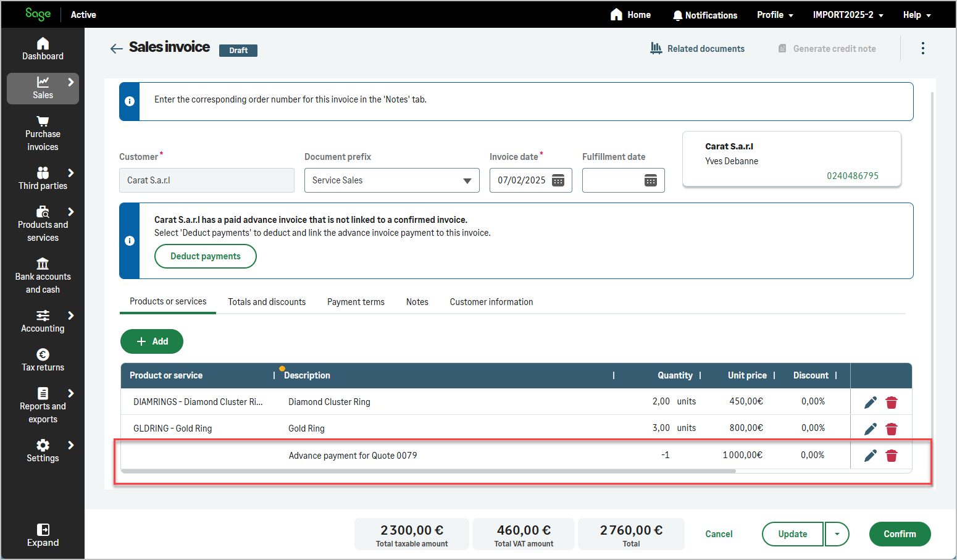Delete the Advance payment line

(x=891, y=456)
